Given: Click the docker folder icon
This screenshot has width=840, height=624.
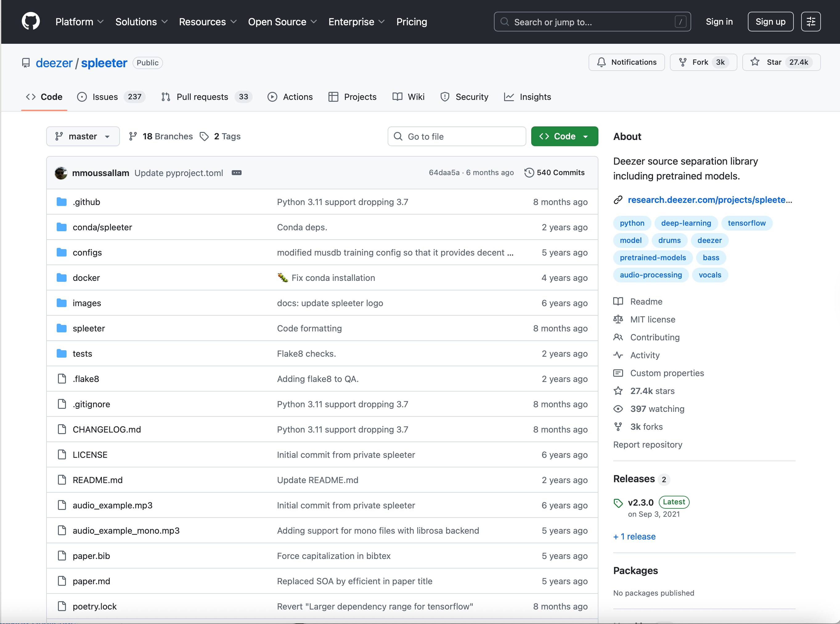Looking at the screenshot, I should [x=62, y=278].
